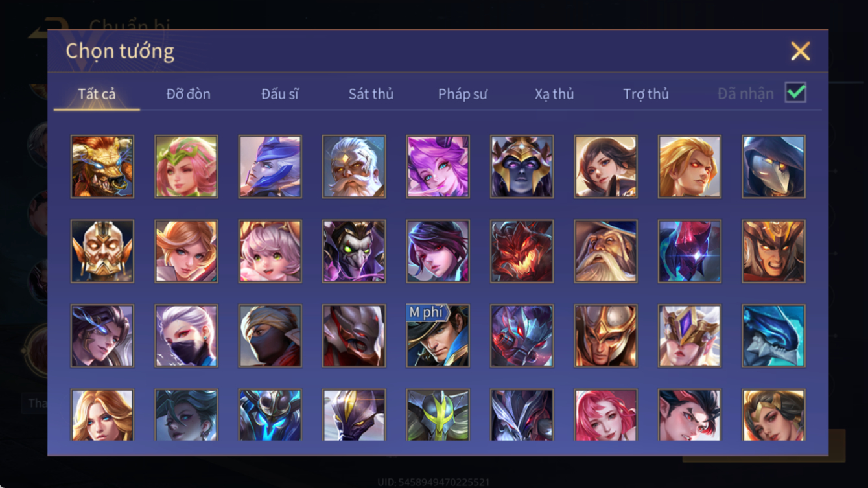The width and height of the screenshot is (868, 488).
Task: Switch to the 'Đỡ đòn' tab
Action: [x=188, y=94]
